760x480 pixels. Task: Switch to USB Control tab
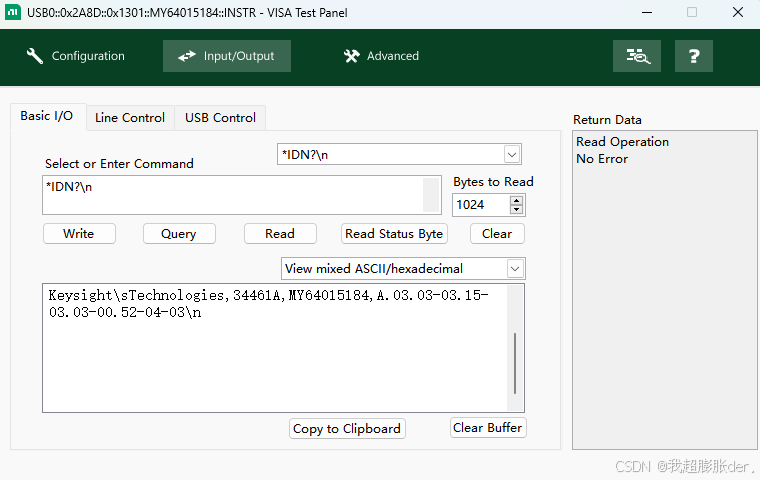pos(220,118)
